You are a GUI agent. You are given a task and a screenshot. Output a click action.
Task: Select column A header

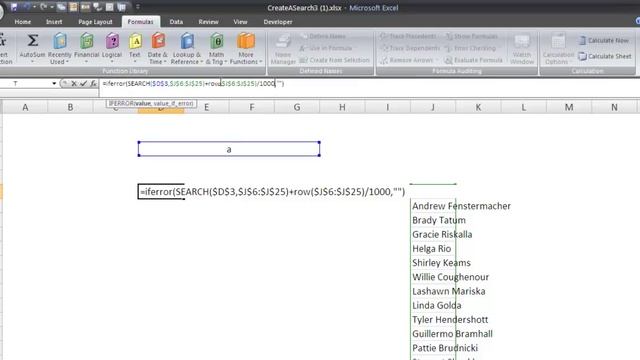[25, 107]
